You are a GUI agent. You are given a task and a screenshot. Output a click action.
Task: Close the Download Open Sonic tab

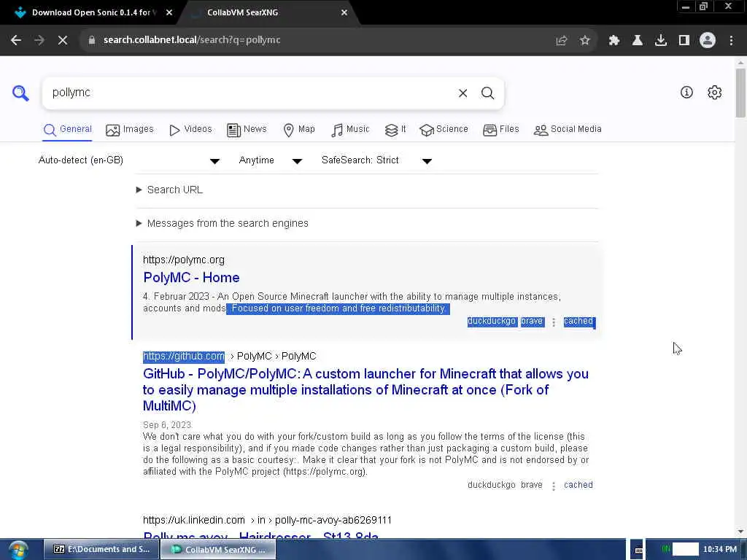[169, 13]
